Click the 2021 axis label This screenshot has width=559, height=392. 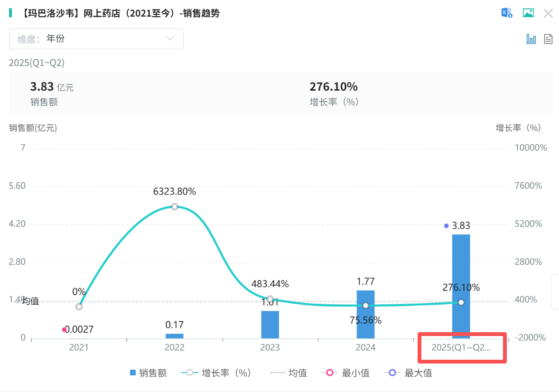point(79,347)
